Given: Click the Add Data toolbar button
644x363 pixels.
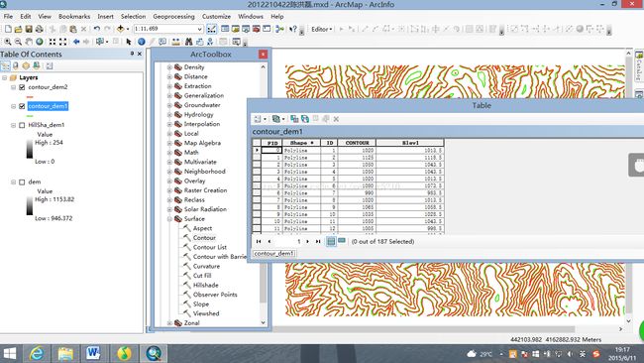Looking at the screenshot, I should click(x=121, y=29).
